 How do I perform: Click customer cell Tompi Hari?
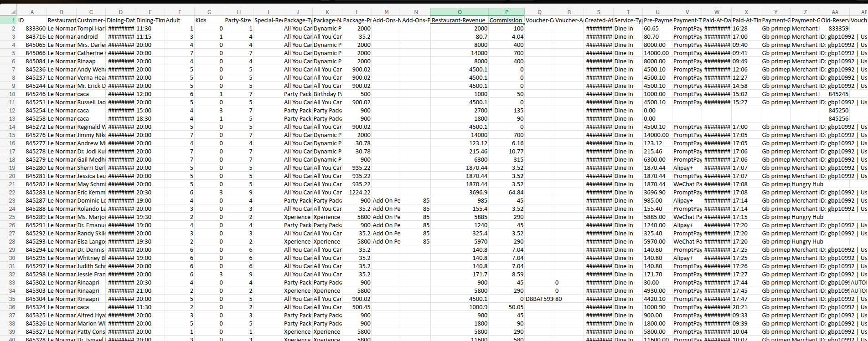tap(91, 29)
